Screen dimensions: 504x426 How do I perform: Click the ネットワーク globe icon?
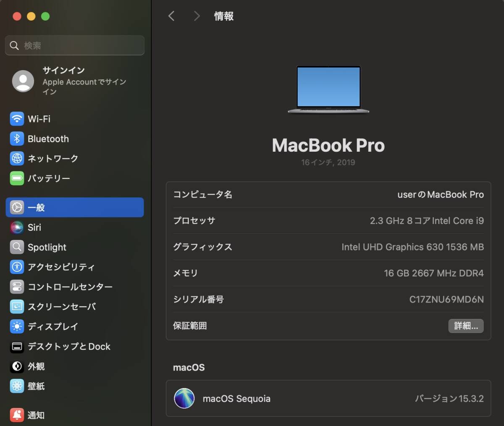(17, 158)
